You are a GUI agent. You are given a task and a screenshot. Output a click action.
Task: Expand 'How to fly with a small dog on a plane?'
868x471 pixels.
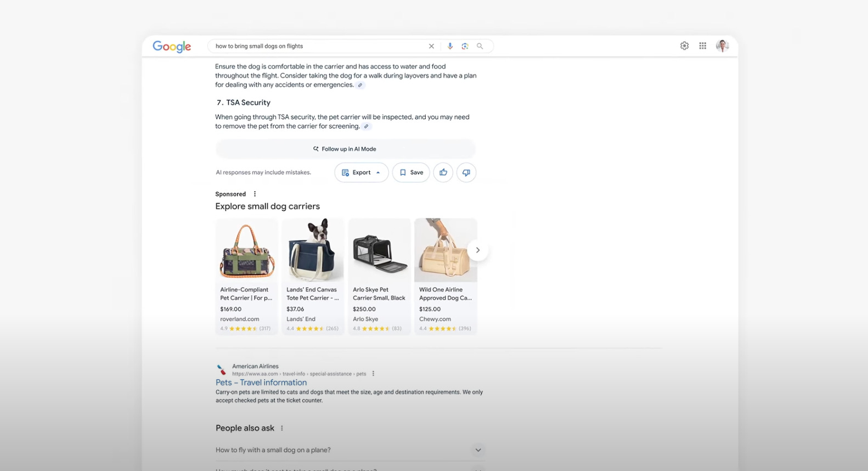pyautogui.click(x=351, y=450)
